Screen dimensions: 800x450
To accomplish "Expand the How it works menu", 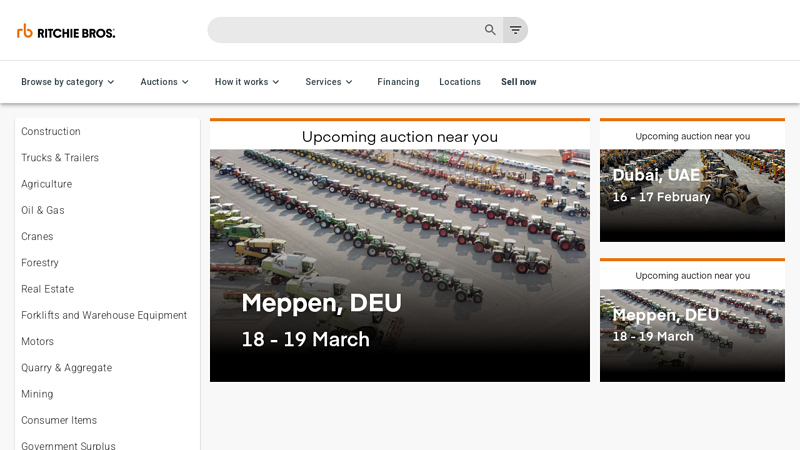I will click(247, 82).
